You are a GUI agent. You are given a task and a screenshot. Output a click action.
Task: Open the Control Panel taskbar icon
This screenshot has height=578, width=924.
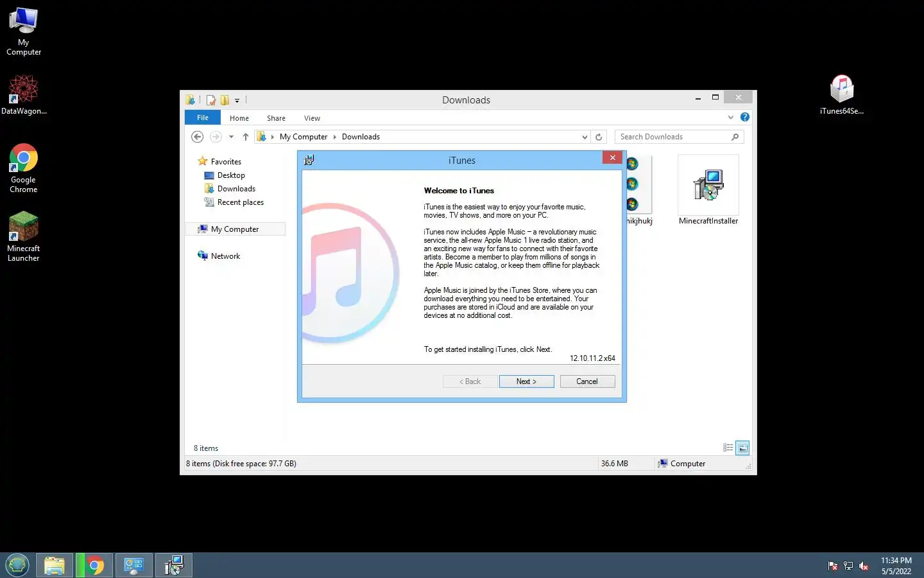click(134, 565)
